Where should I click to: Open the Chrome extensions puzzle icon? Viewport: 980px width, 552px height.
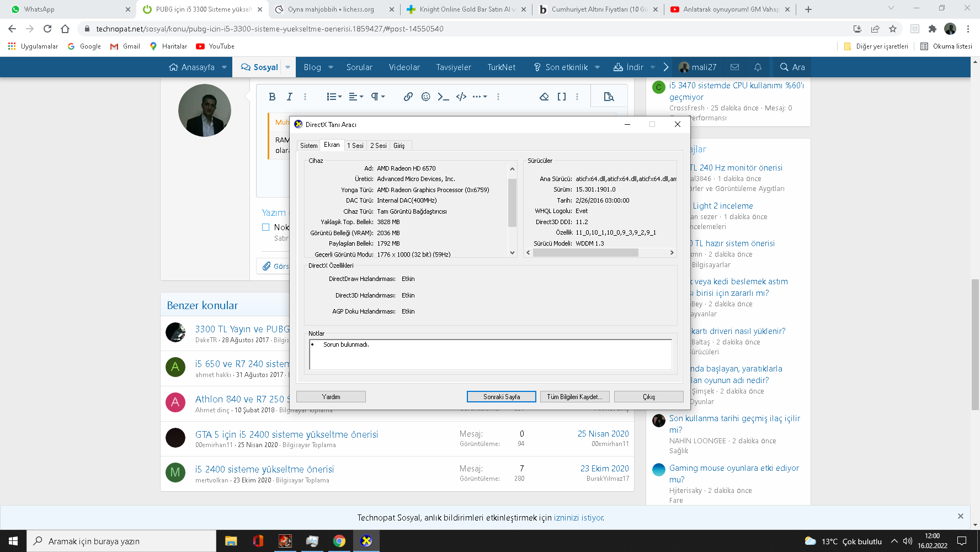coord(933,29)
